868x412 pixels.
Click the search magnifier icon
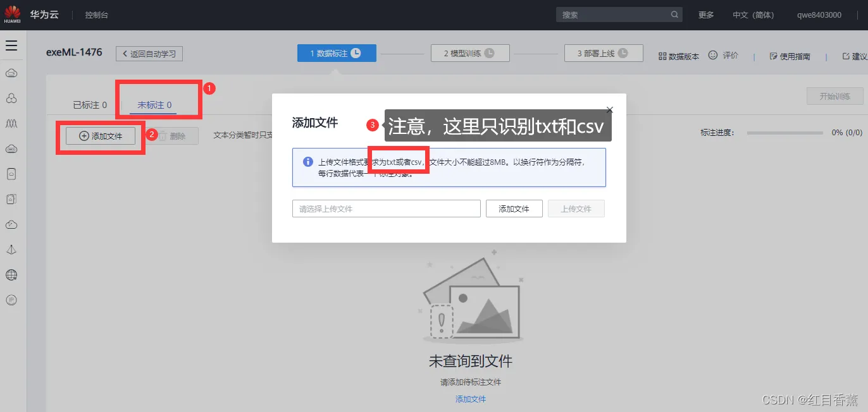pyautogui.click(x=674, y=15)
